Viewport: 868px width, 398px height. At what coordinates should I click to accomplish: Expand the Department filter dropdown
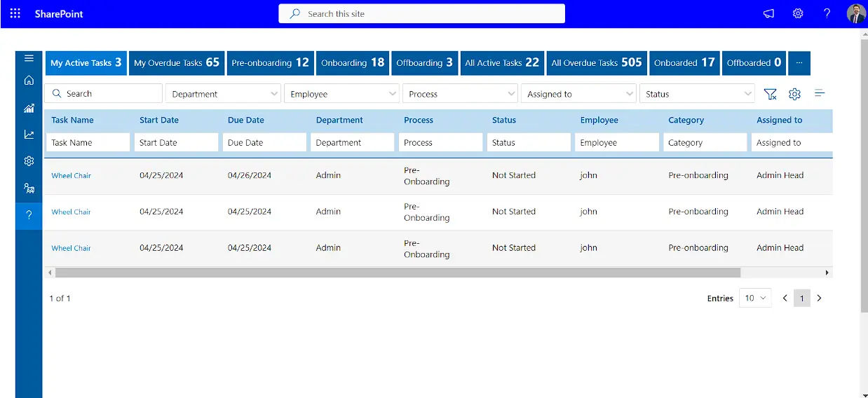click(x=222, y=94)
